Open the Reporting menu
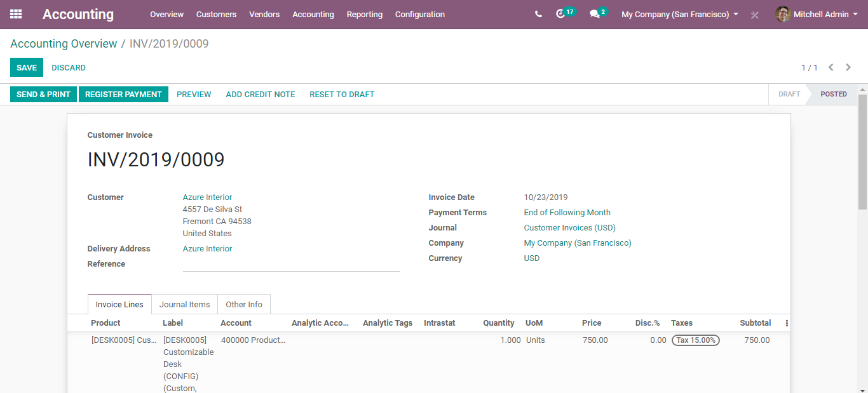Screen dimensions: 868x393 365,14
